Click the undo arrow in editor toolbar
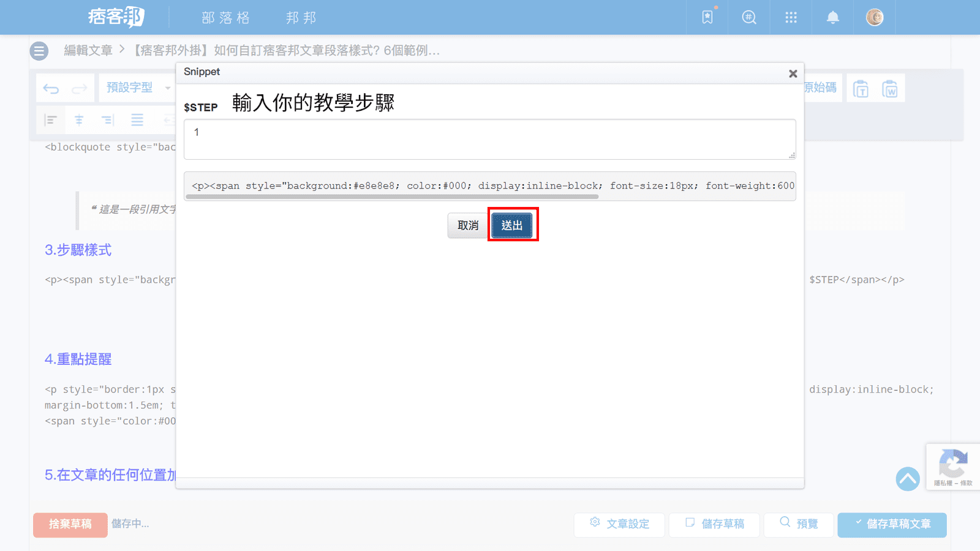This screenshot has width=980, height=551. tap(51, 89)
